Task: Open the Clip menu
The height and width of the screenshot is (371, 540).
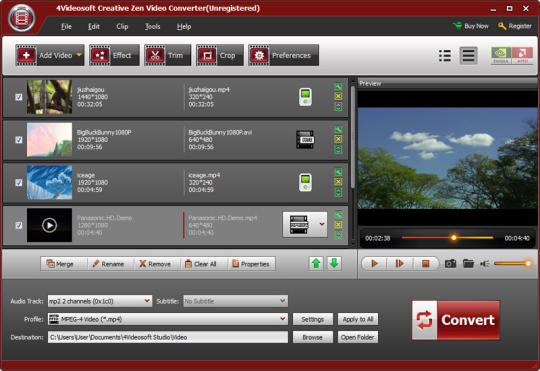Action: tap(122, 27)
